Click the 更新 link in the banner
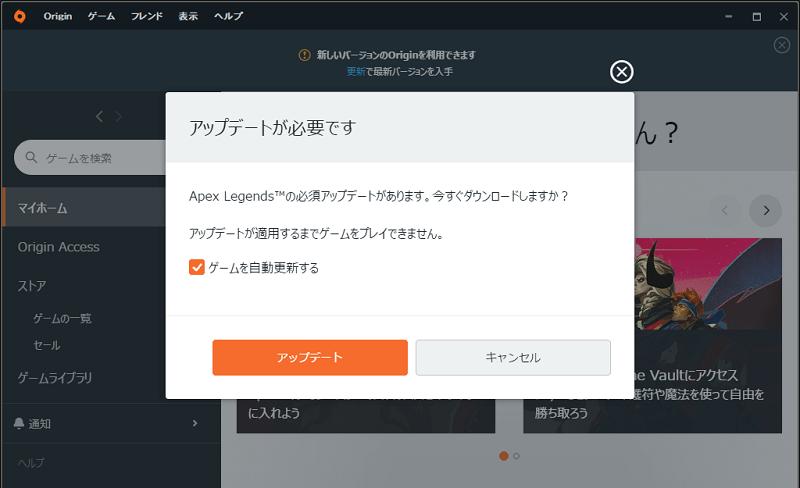Viewport: 800px width, 488px height. [x=356, y=71]
